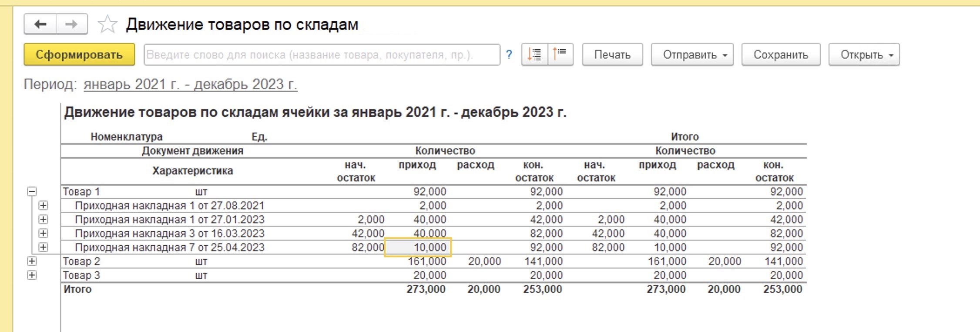Save the report with Сохранить
The image size is (980, 332).
(781, 54)
